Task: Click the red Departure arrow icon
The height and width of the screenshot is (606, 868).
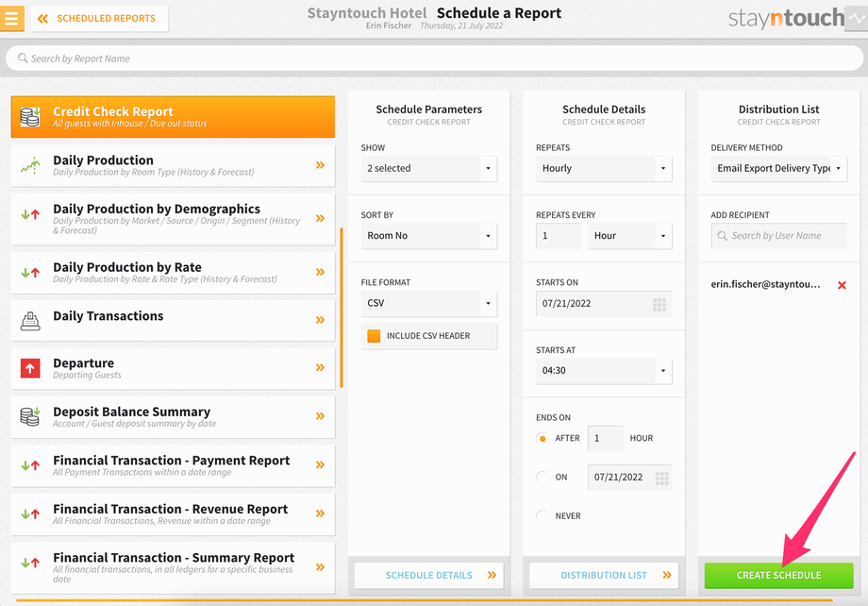Action: coord(30,368)
